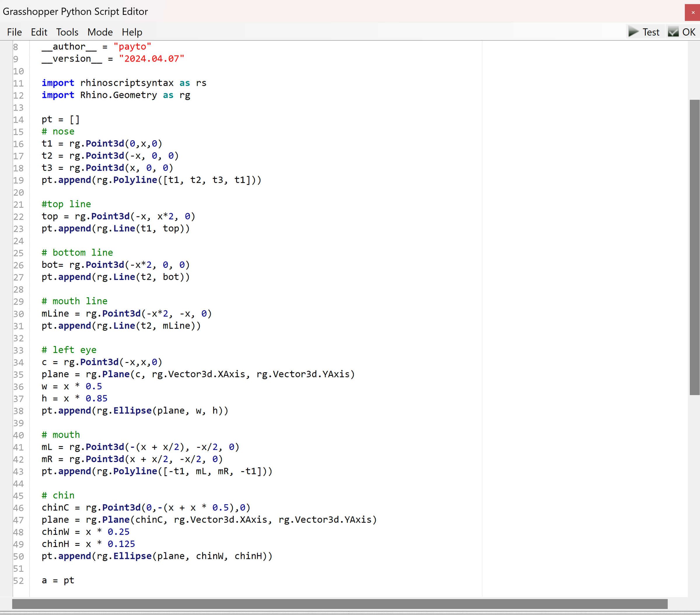700x615 pixels.
Task: Click the 'h = x * 0.85' line
Action: pyautogui.click(x=74, y=399)
